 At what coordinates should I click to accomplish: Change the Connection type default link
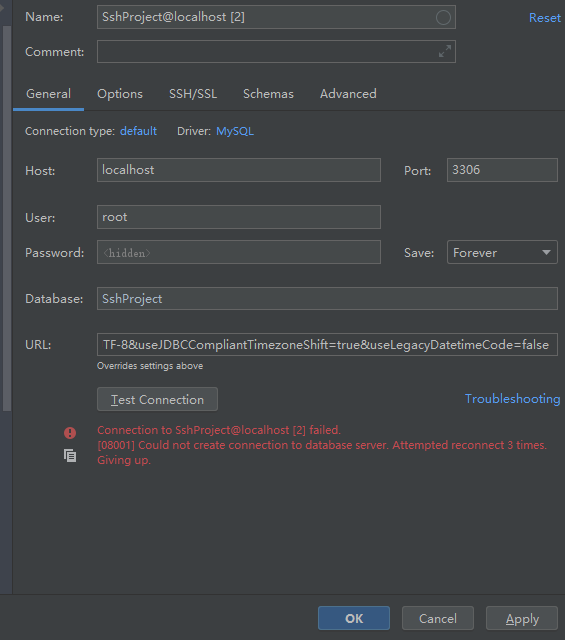click(138, 131)
